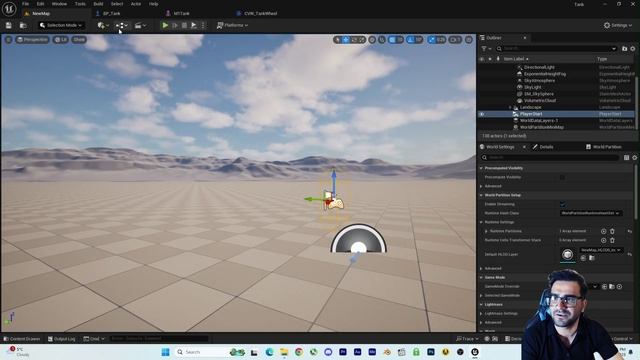Open the Settings menu in toolbar

coord(618,25)
